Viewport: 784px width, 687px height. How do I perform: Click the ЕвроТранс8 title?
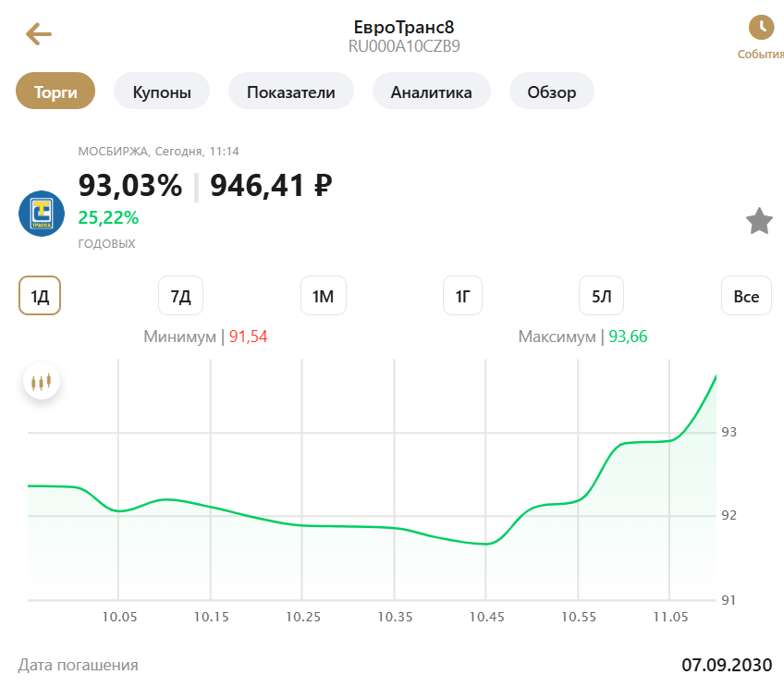404,27
